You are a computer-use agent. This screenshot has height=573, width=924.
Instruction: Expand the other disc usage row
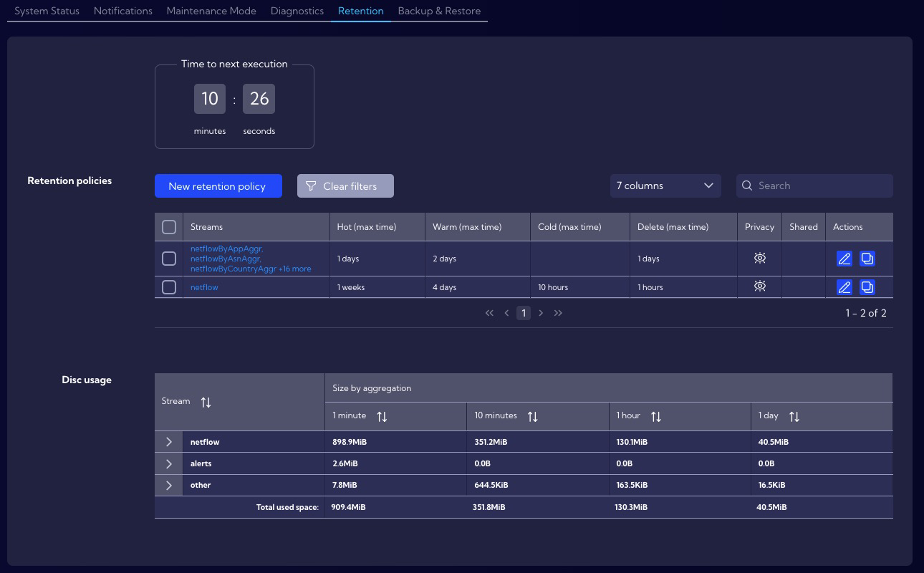(x=169, y=485)
